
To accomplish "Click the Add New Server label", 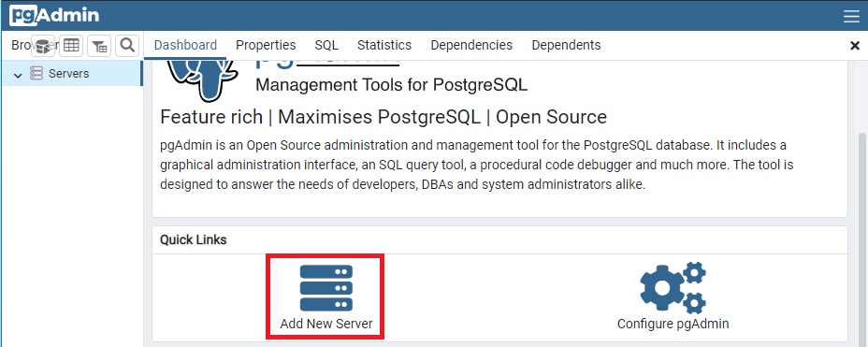I will [x=326, y=324].
